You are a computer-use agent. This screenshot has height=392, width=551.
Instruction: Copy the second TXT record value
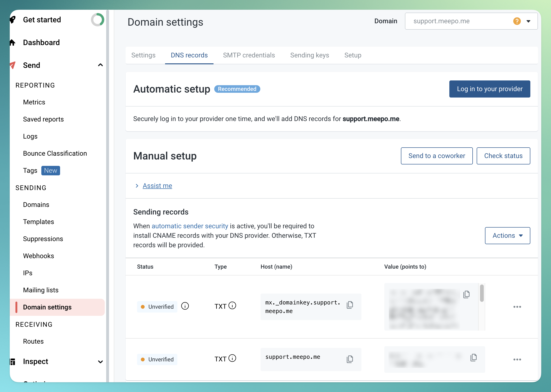coord(474,358)
